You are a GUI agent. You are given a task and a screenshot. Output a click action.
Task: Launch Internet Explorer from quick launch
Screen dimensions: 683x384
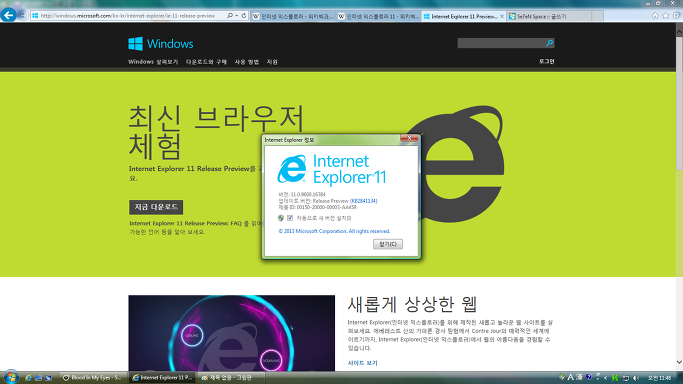[29, 378]
